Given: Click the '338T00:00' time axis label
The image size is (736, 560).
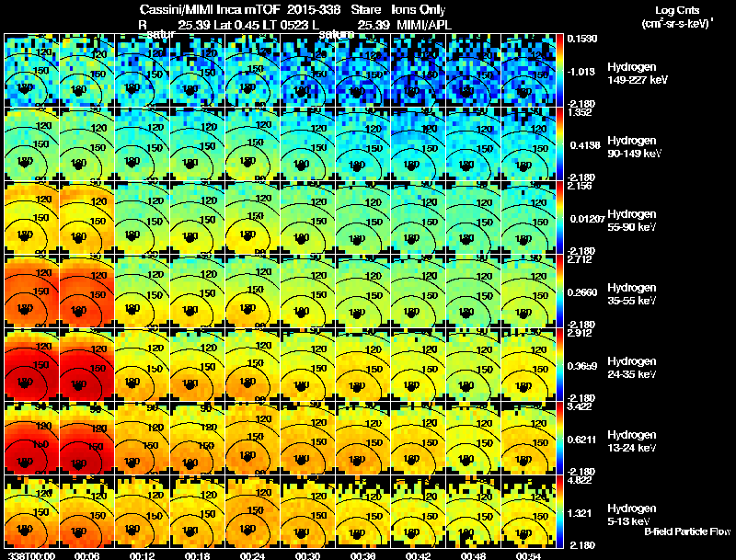Looking at the screenshot, I should click(x=31, y=555).
